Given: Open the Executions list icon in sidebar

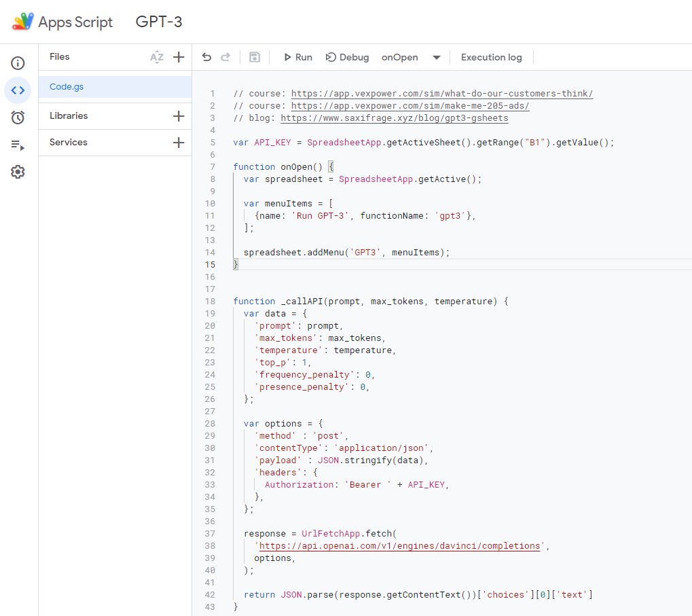Looking at the screenshot, I should point(18,145).
